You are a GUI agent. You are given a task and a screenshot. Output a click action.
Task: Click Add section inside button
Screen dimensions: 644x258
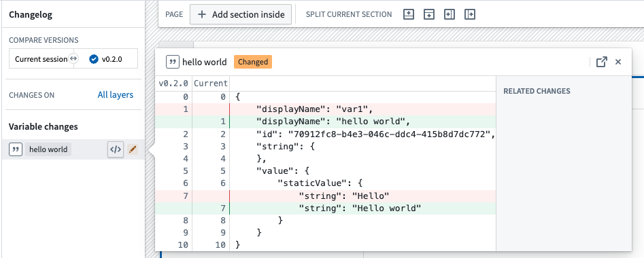coord(241,14)
